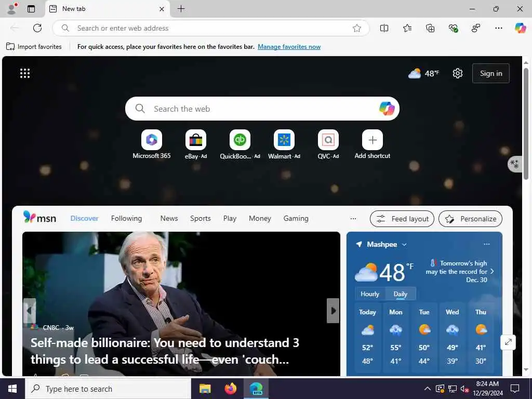
Task: Switch to the Money tab
Action: 260,219
